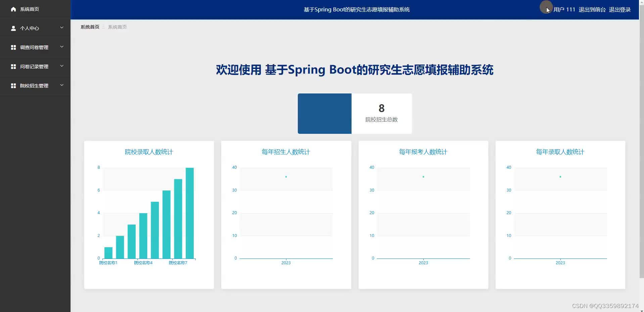Viewport: 644px width, 312px height.
Task: Click the tallest bar in 院校录取人数统计
Action: point(190,213)
